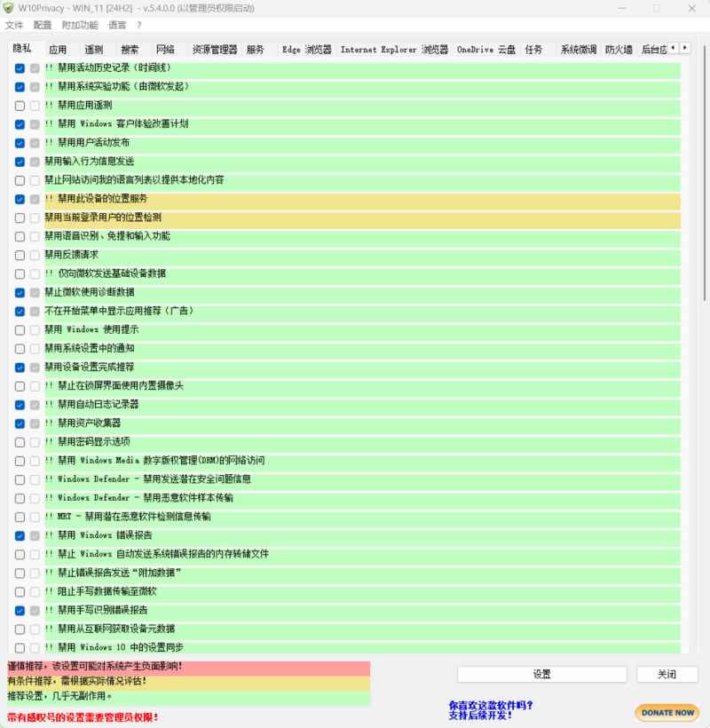Select the 隐私 tab

coord(22,48)
